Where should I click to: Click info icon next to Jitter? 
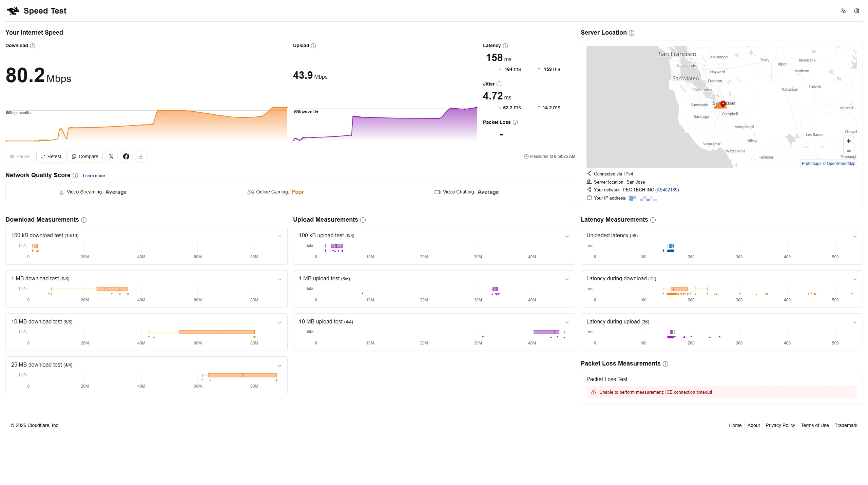(x=499, y=84)
